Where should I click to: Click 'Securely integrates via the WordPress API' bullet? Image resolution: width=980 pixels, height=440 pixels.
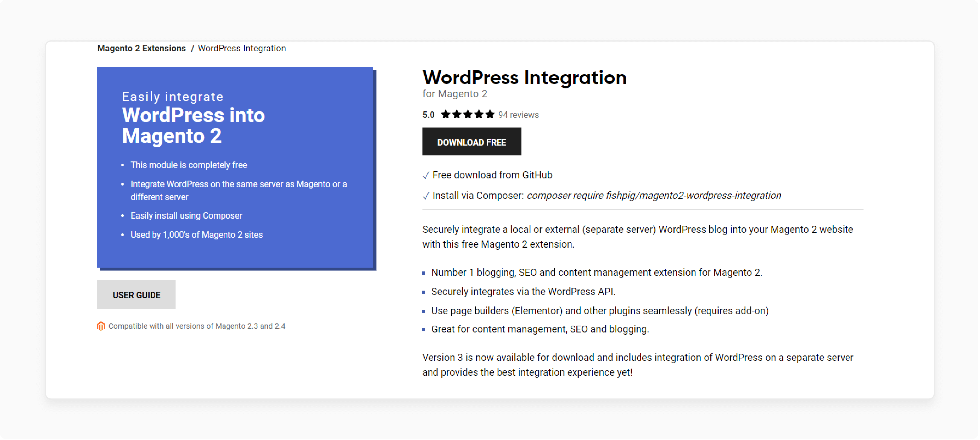pyautogui.click(x=523, y=292)
